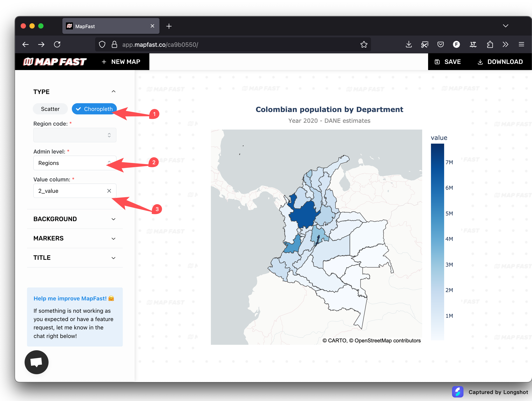The image size is (532, 401).
Task: Close the MapFast tab
Action: click(152, 26)
